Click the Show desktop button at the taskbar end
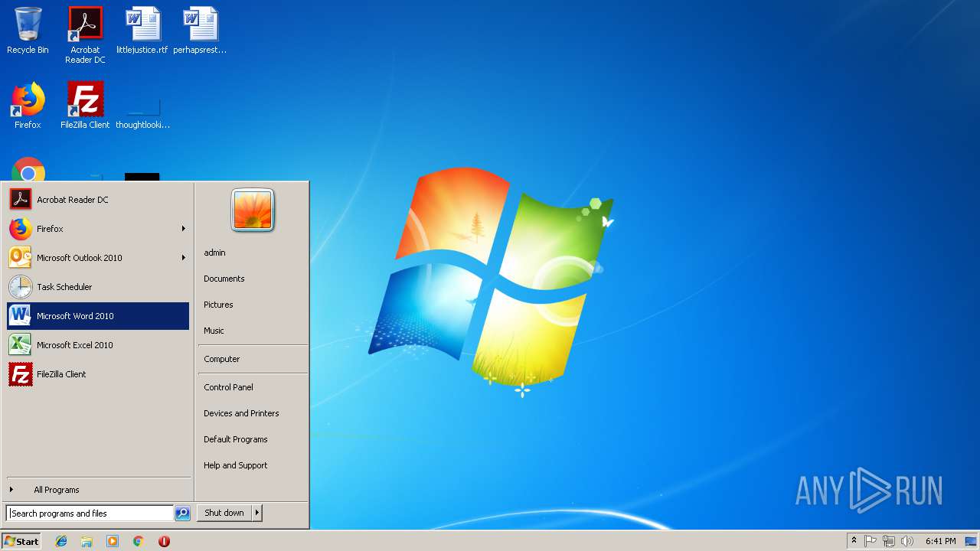980x551 pixels. pos(972,541)
